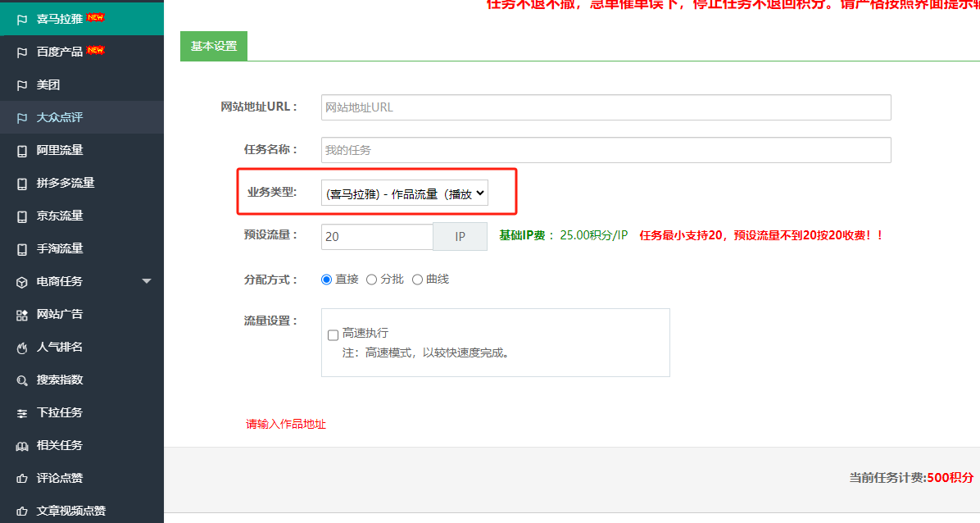Image resolution: width=980 pixels, height=523 pixels.
Task: Click the NEW badge next to 百度产品
Action: (95, 50)
